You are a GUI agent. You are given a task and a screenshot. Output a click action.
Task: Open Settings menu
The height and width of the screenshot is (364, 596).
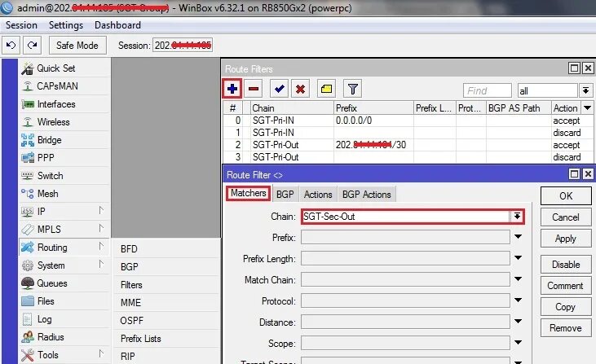coord(66,25)
